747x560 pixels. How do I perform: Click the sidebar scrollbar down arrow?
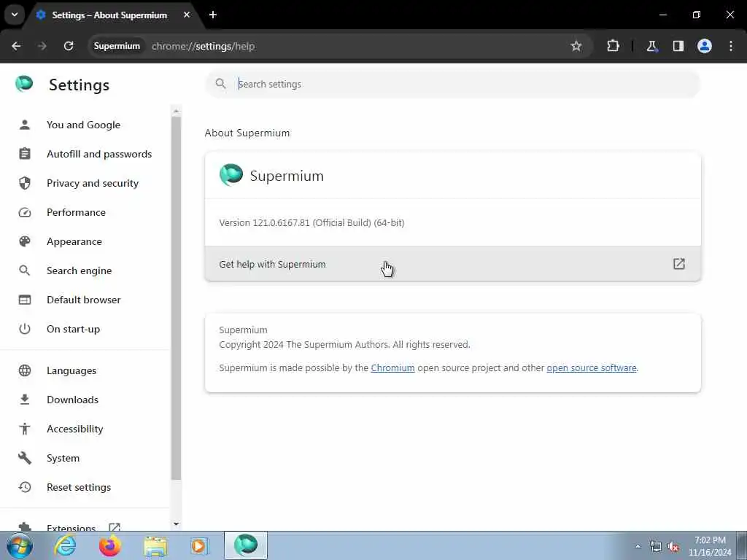click(x=177, y=524)
